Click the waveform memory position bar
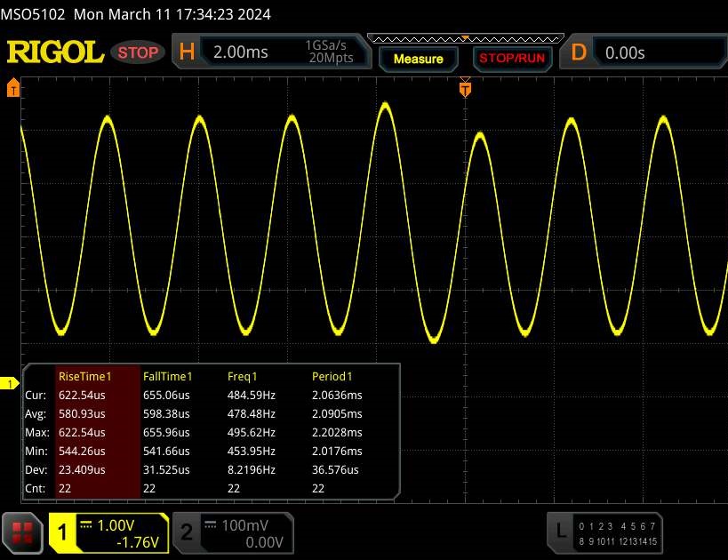Screen dimensions: 728x560 (x=465, y=38)
